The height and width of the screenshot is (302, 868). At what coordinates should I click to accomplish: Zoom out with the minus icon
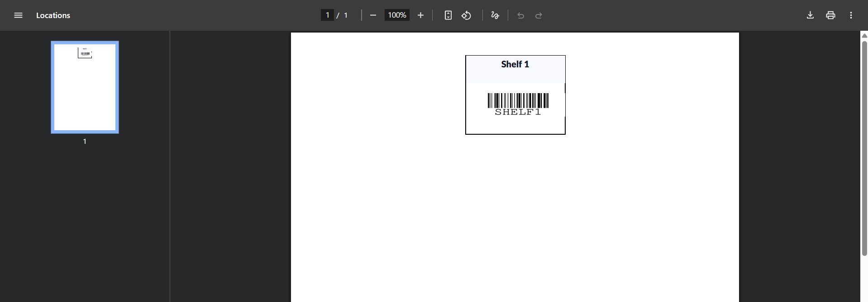pyautogui.click(x=373, y=15)
